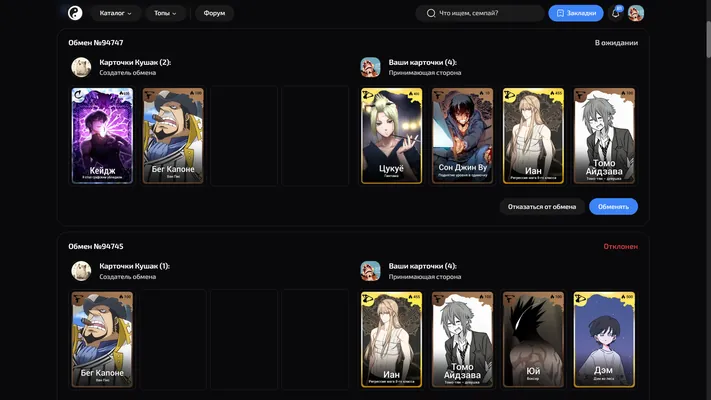Select the Дэм card
The height and width of the screenshot is (400, 711).
604,339
